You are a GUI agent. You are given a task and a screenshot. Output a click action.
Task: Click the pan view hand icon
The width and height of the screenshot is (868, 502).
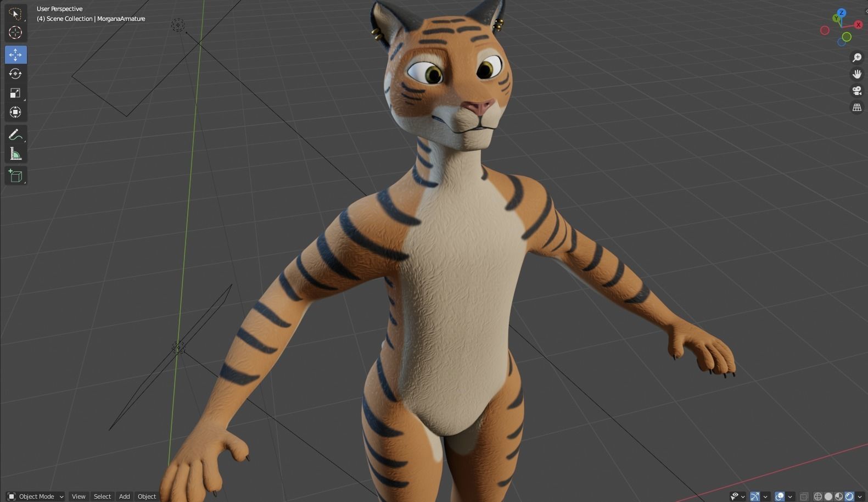[856, 74]
